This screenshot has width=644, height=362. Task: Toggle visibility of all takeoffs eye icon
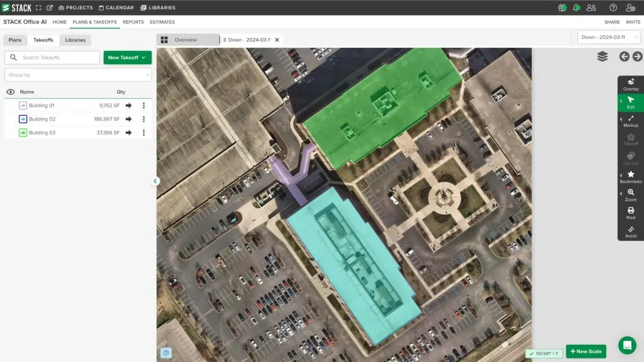click(11, 92)
